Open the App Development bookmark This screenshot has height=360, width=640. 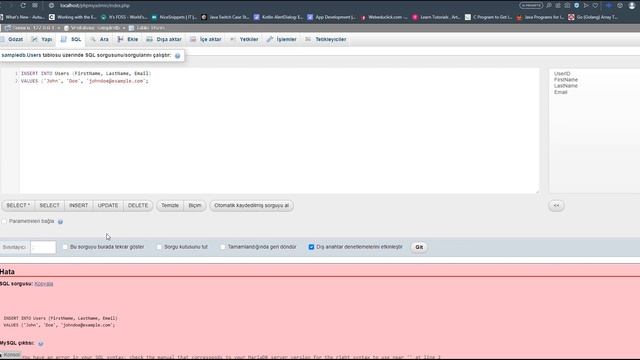331,17
